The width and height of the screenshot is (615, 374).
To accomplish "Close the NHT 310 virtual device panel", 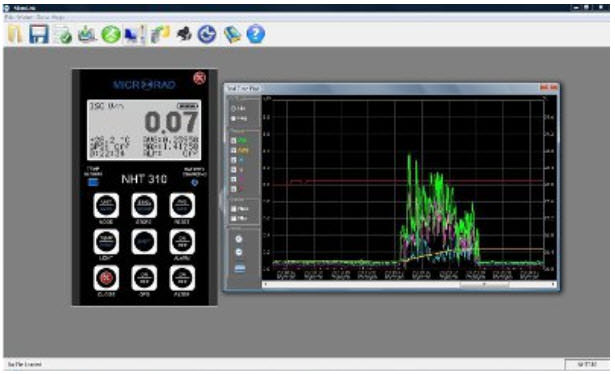I will pyautogui.click(x=200, y=78).
